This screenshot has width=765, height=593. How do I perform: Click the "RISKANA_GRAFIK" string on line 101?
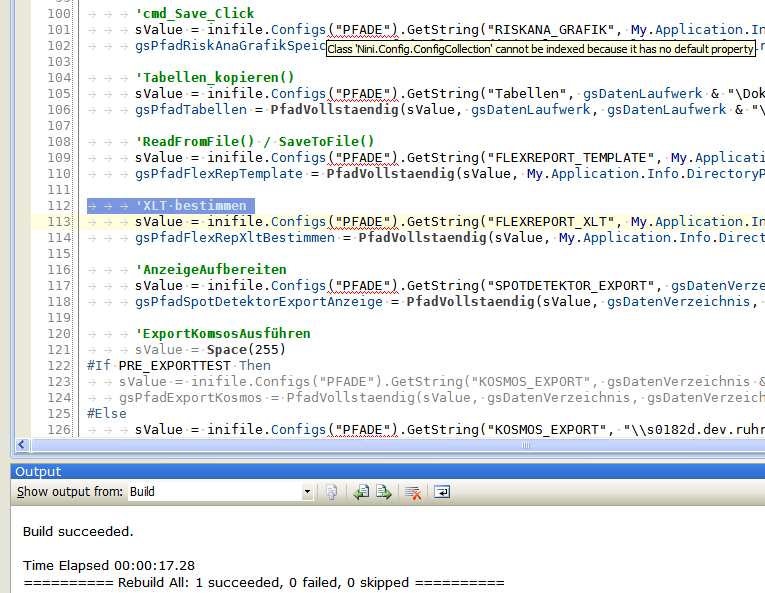pyautogui.click(x=552, y=30)
